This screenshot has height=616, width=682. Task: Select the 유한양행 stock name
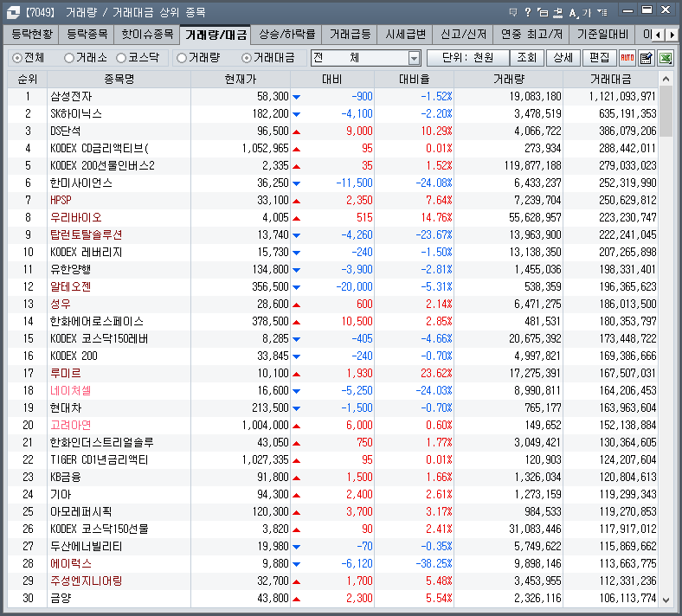70,270
